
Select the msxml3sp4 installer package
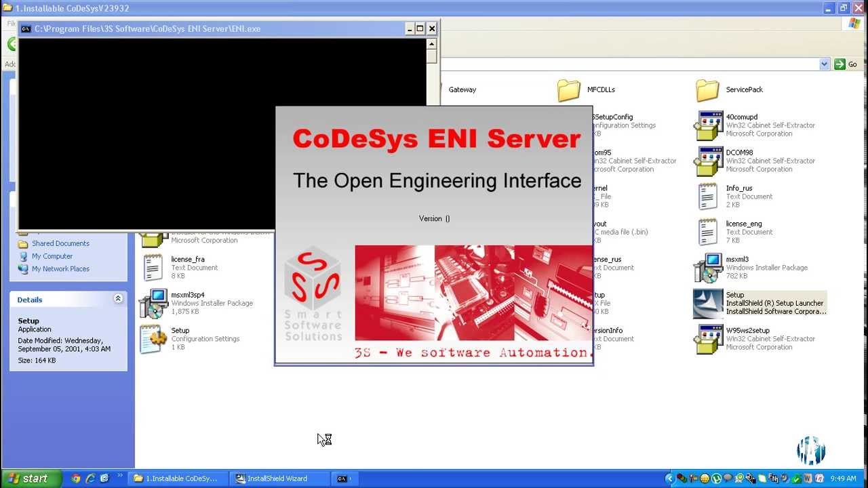click(x=197, y=303)
